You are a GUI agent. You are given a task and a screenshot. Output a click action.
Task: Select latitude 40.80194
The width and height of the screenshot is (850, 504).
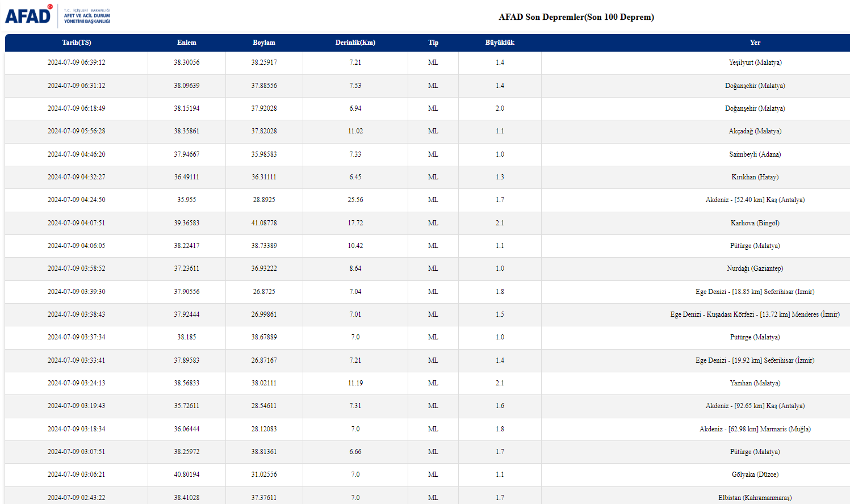tap(187, 474)
